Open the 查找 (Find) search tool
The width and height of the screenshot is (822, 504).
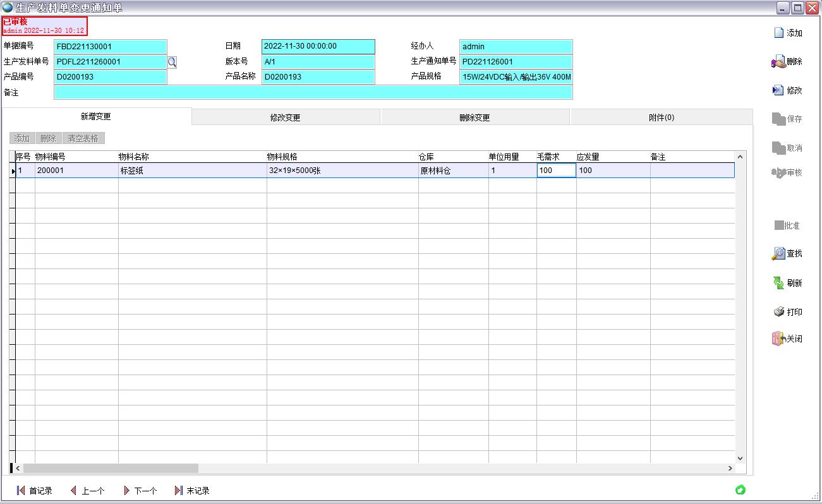pos(778,253)
